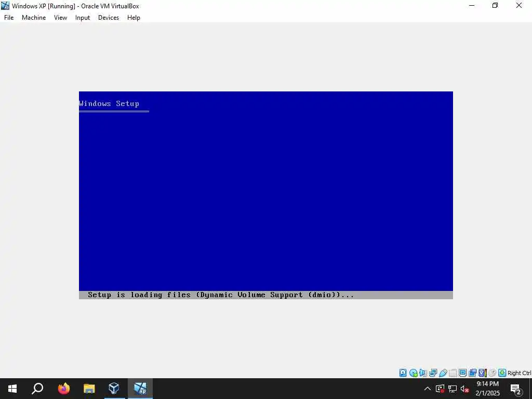Click the keyboard capture green arrow icon
The height and width of the screenshot is (399, 532).
pos(502,373)
